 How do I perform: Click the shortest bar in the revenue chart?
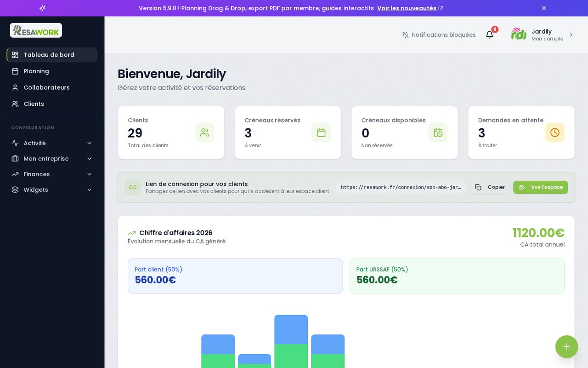254,361
